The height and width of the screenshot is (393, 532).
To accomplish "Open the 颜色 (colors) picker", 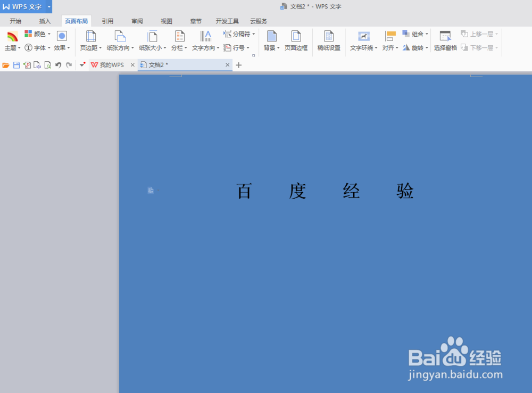I will pyautogui.click(x=37, y=33).
